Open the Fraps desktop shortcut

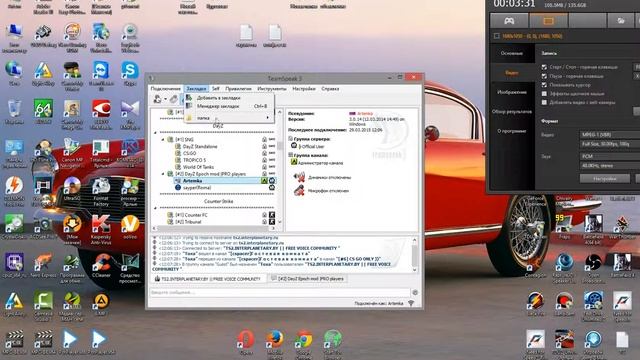564,227
